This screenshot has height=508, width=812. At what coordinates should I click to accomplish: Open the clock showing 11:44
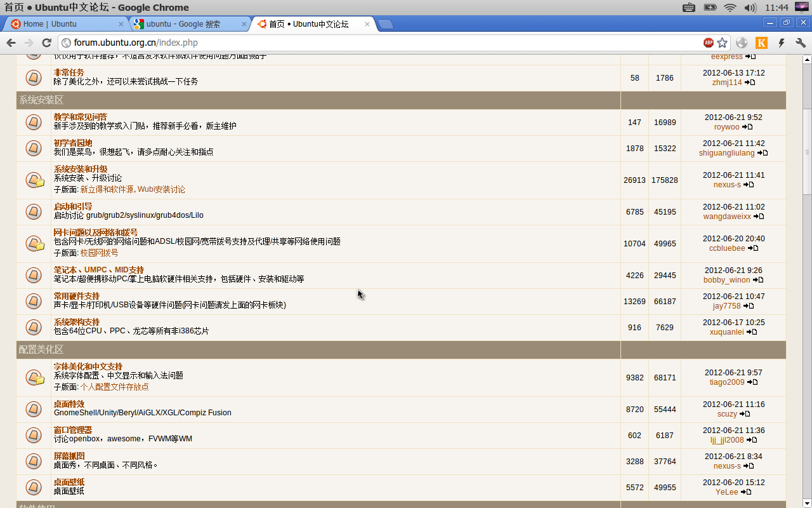click(x=776, y=8)
